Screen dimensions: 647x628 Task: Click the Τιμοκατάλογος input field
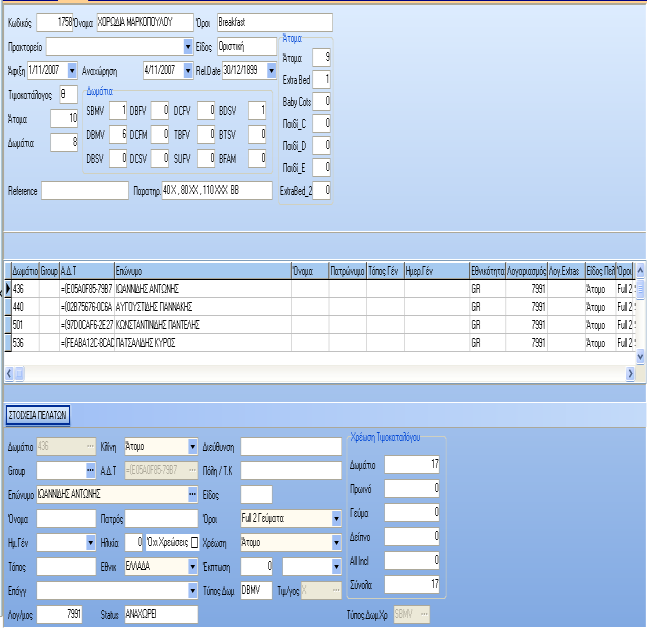68,94
